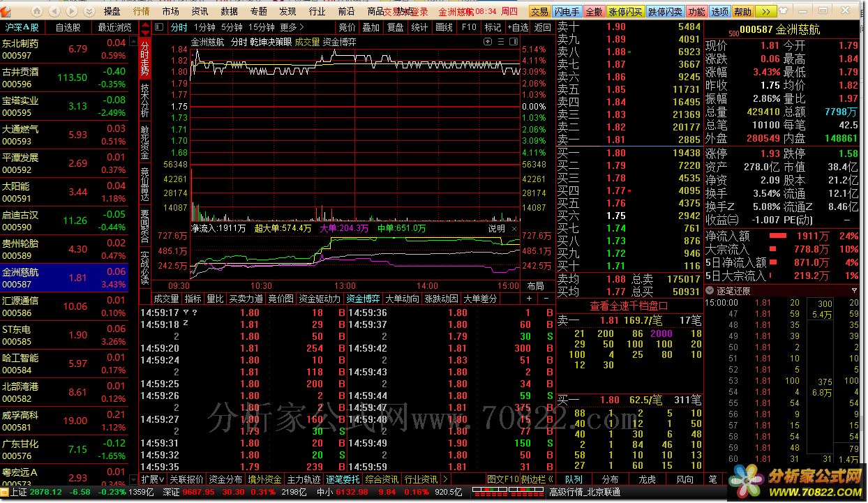The height and width of the screenshot is (503, 868).
Task: Open the 技术分析 vertical tab
Action: pos(144,100)
